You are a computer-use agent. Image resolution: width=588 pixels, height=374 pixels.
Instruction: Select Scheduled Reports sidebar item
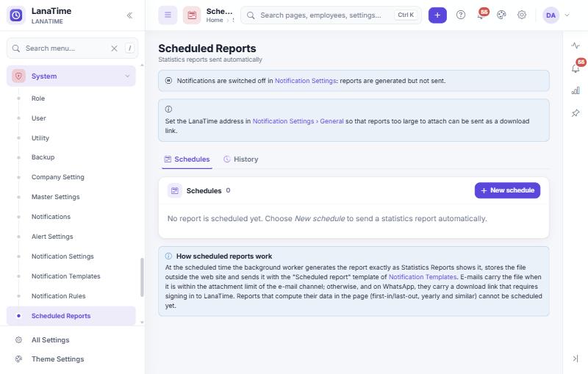(71, 316)
